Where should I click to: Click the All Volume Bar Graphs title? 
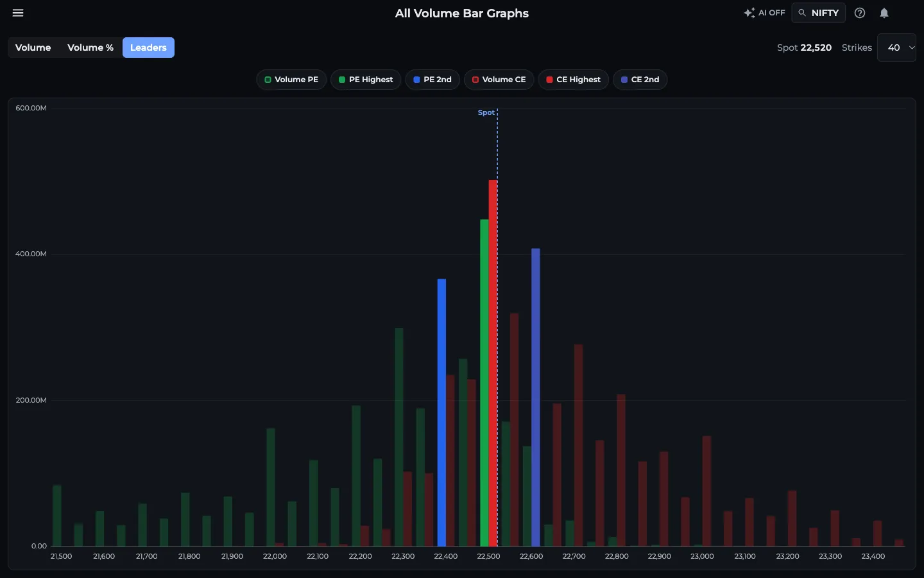[462, 13]
